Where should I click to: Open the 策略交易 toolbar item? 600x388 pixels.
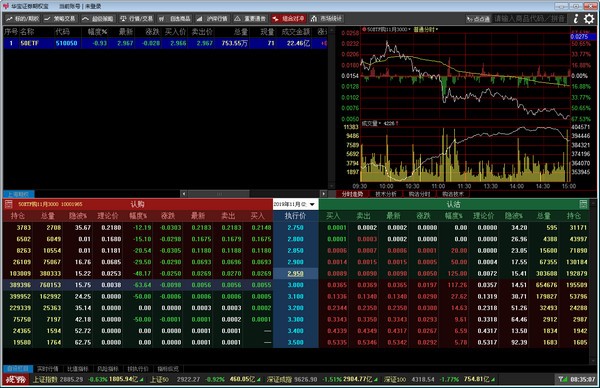click(60, 18)
